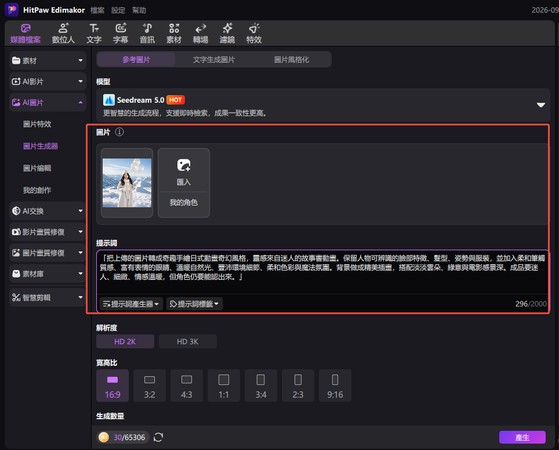Click the info icon beside 圖片 label
The image size is (559, 450).
[x=119, y=132]
